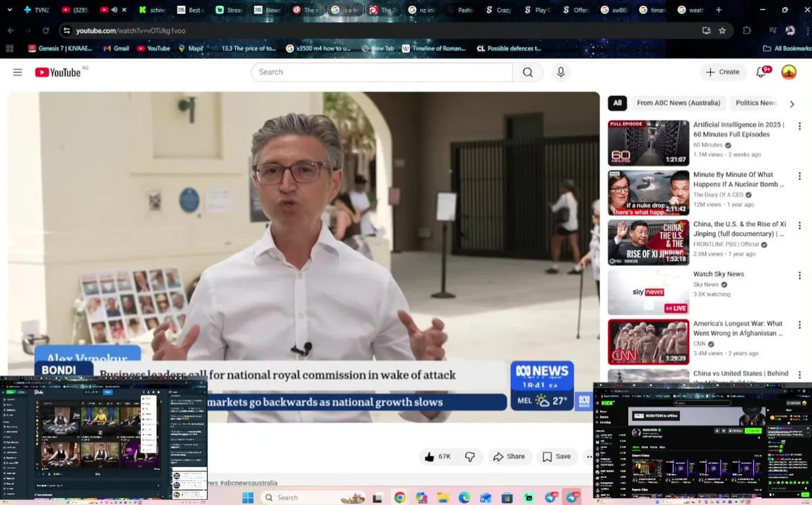Open YouTube notifications bell
The image size is (812, 505).
click(761, 72)
